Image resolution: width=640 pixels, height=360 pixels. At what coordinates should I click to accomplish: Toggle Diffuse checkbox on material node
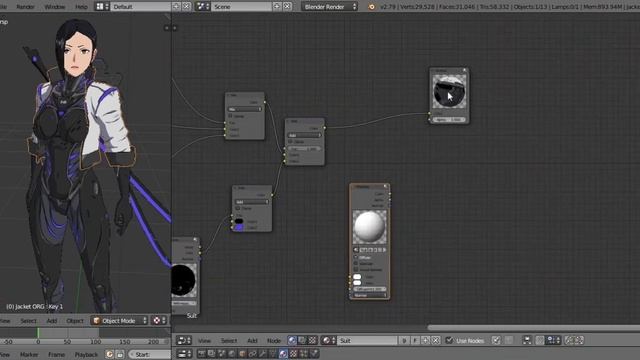356,258
